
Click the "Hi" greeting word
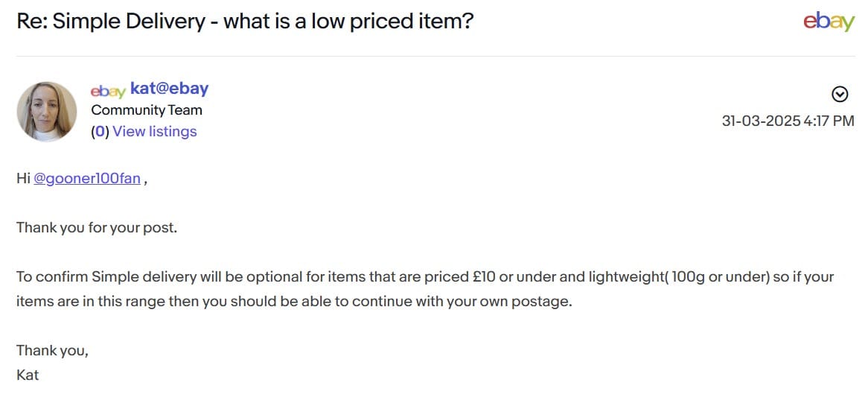pos(23,179)
